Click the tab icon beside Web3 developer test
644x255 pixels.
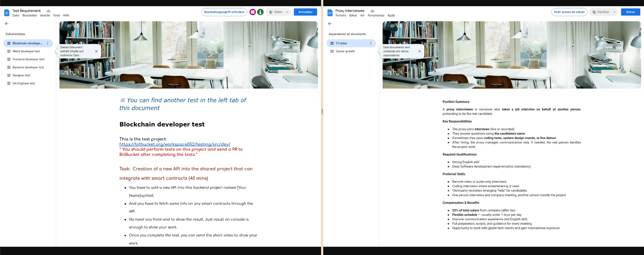[x=9, y=51]
